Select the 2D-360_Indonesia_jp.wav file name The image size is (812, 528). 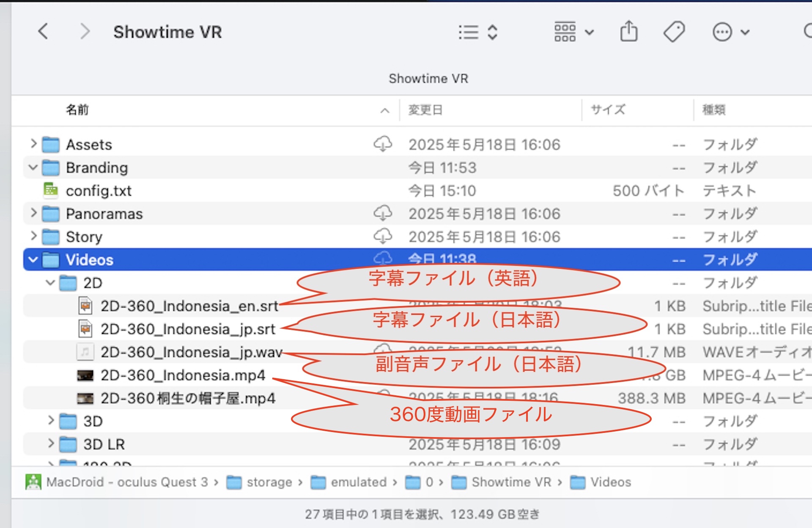[x=192, y=352]
